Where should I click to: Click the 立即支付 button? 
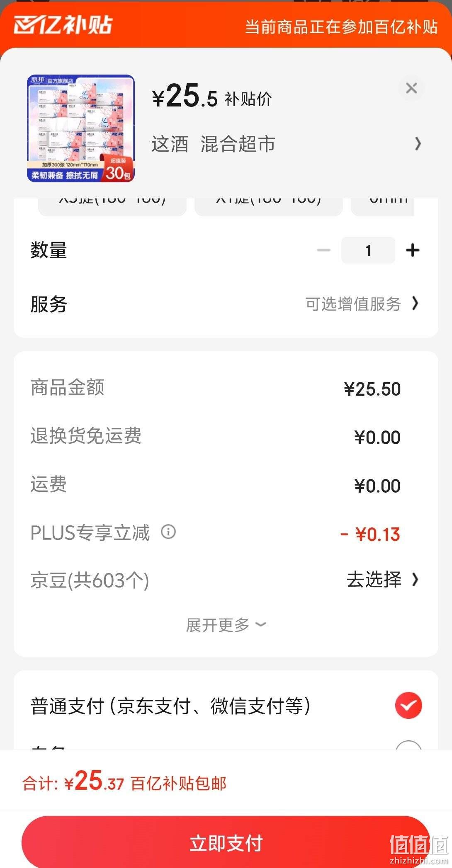pyautogui.click(x=226, y=842)
